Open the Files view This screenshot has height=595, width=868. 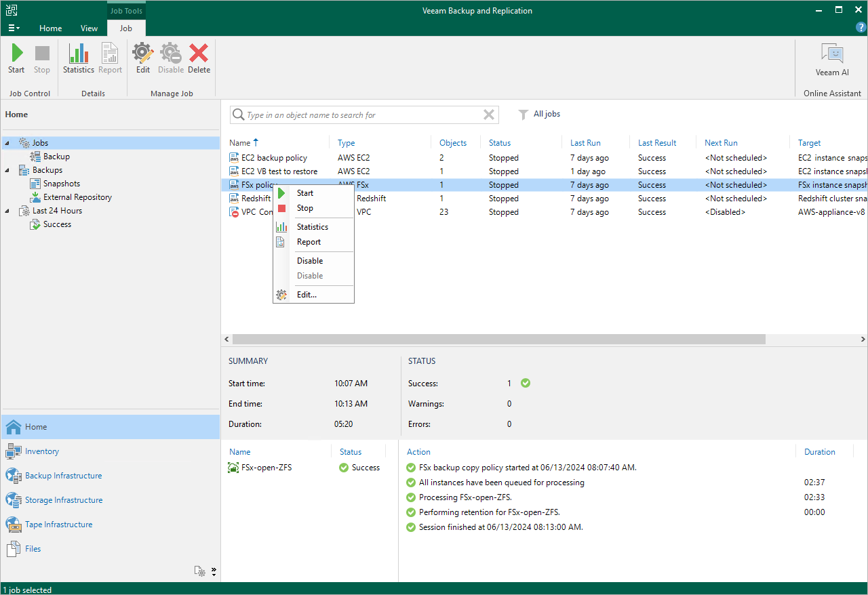[110, 549]
